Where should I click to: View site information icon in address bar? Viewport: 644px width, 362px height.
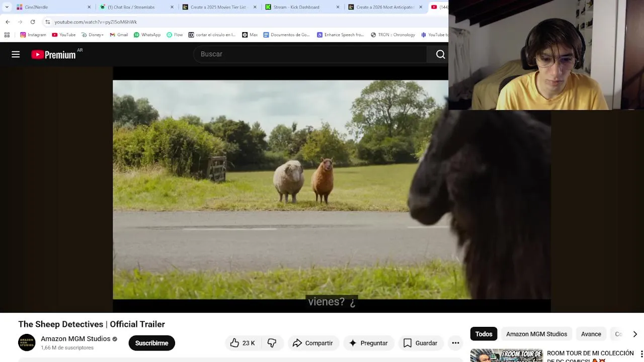48,22
